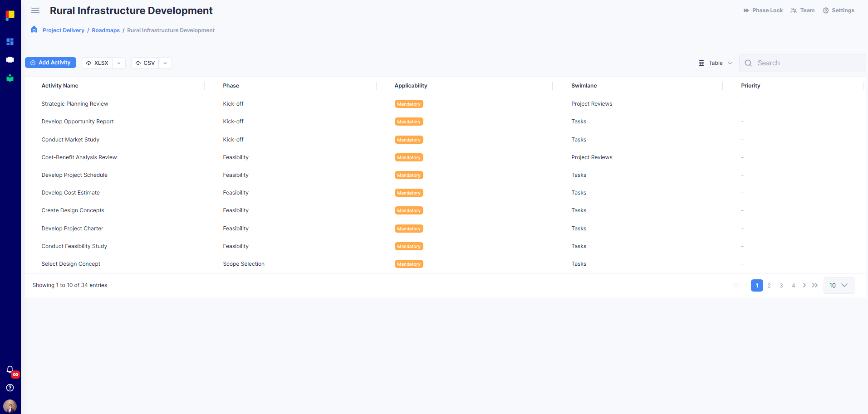Viewport: 868px width, 414px height.
Task: Click the Add Activity button
Action: pyautogui.click(x=50, y=62)
